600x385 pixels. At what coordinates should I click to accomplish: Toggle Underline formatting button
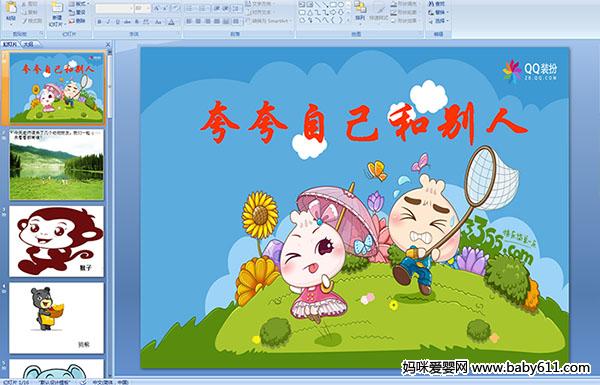point(117,22)
